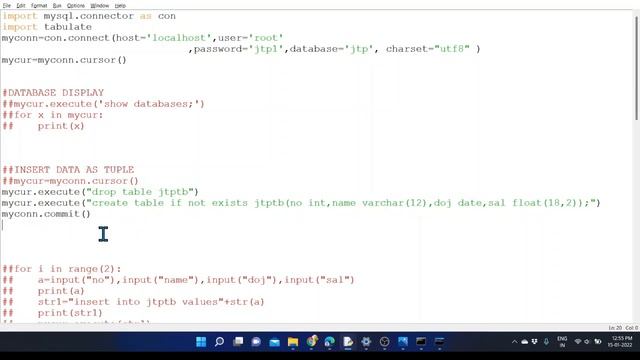Open the Mail app on taskbar
The height and width of the screenshot is (360, 640).
point(275,342)
